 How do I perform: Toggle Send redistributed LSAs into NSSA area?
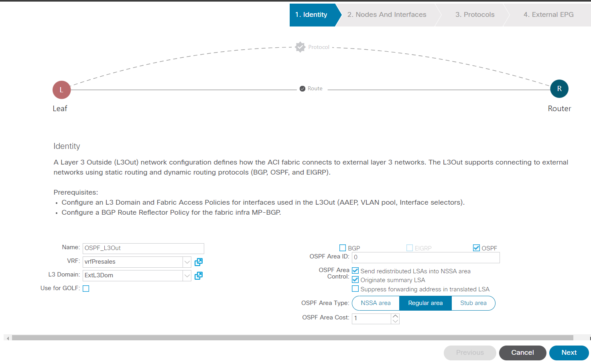coord(355,271)
